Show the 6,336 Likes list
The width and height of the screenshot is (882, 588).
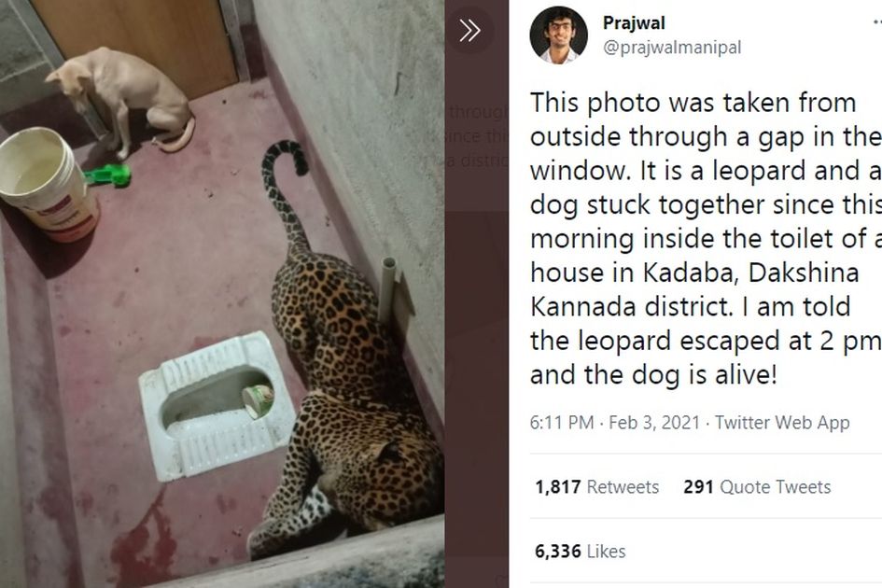click(580, 551)
